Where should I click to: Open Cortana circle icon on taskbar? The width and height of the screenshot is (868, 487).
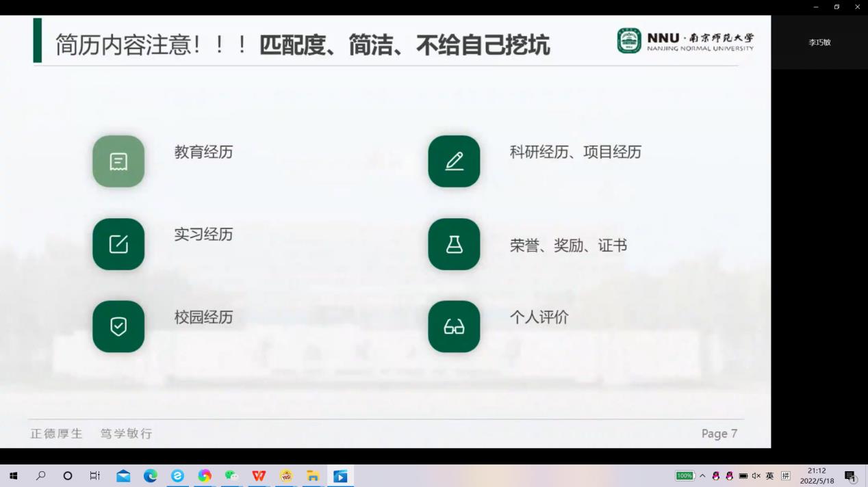(x=68, y=476)
